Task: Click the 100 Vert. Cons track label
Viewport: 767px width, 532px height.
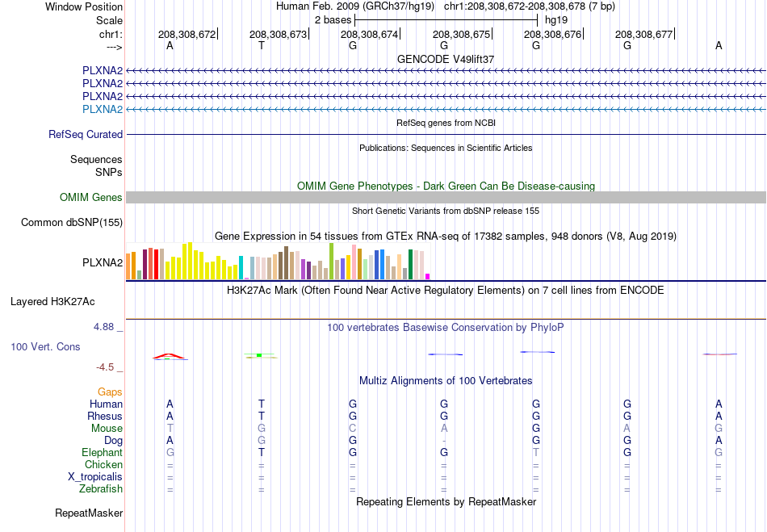Action: click(45, 346)
